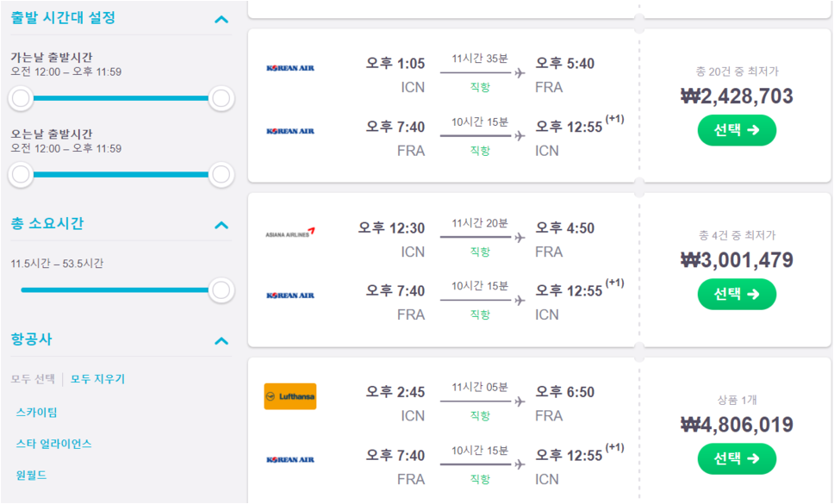Click Korean Air logo on Asiana itinerary return
The height and width of the screenshot is (504, 834).
point(290,295)
